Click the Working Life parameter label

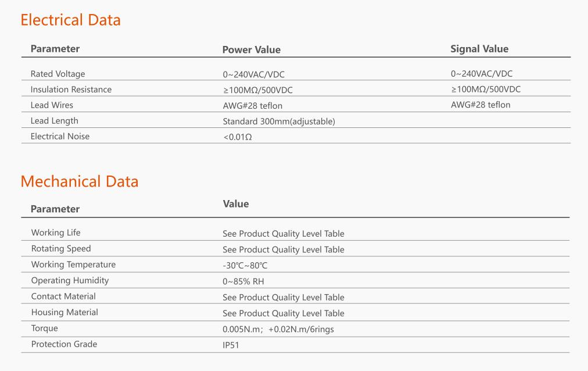point(56,233)
